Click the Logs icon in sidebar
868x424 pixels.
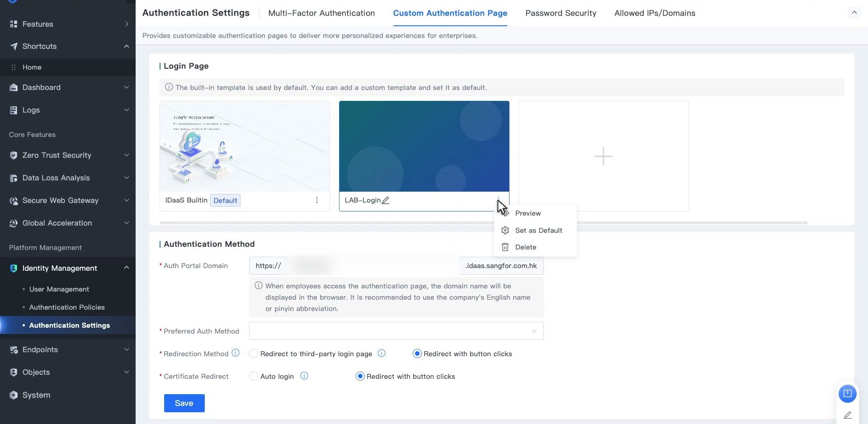click(x=14, y=110)
